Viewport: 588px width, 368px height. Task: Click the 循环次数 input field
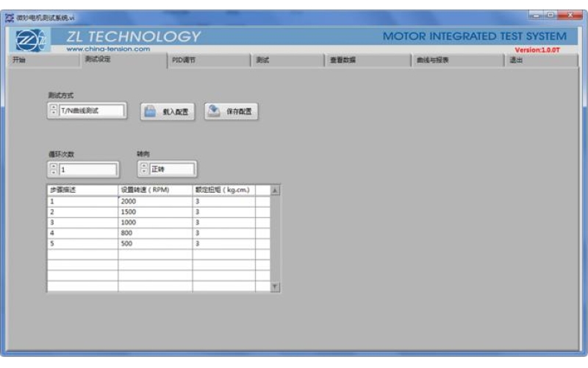pyautogui.click(x=87, y=170)
